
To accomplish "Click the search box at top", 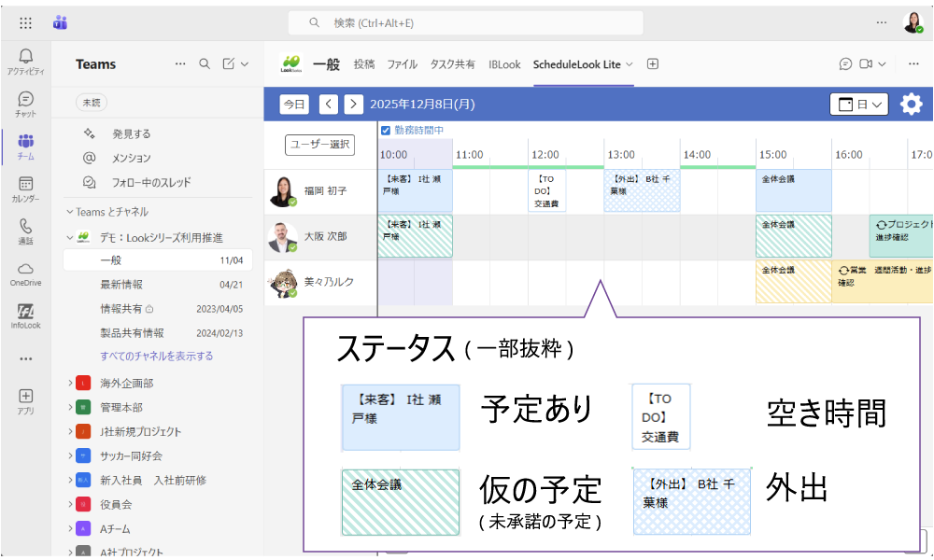I will (465, 22).
